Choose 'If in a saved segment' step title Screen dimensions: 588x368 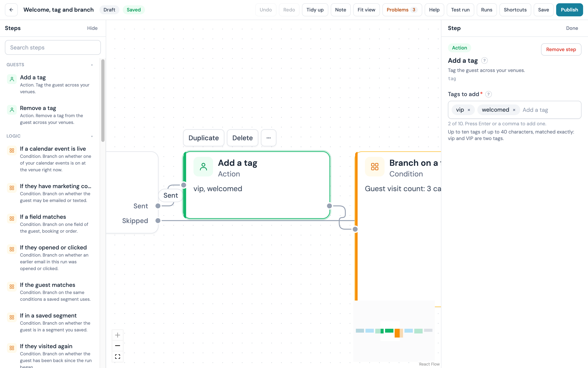48,316
